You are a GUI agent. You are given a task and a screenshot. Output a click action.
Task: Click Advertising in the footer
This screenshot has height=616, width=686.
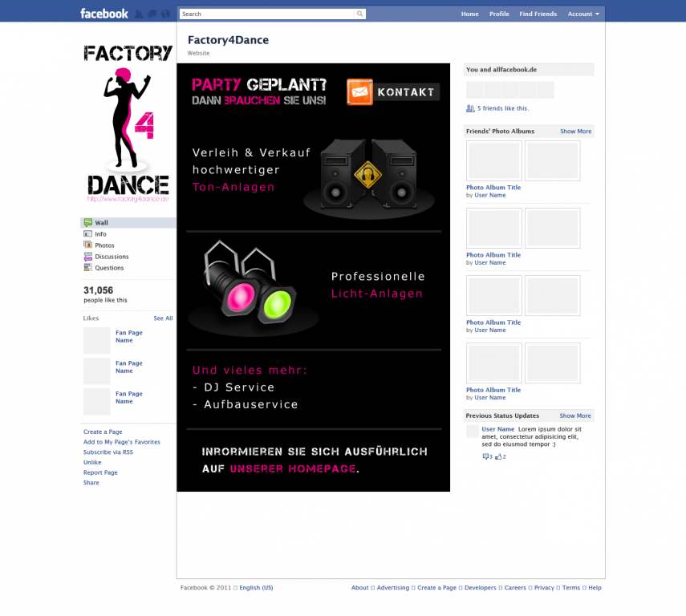coord(393,588)
